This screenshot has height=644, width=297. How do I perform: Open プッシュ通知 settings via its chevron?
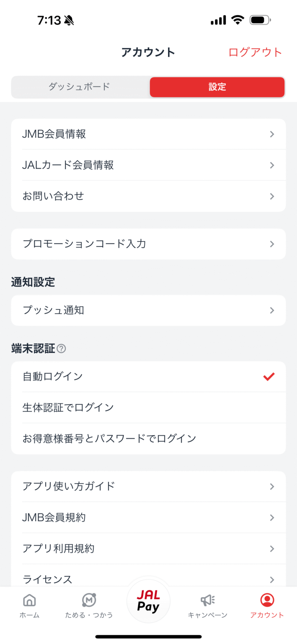point(272,310)
